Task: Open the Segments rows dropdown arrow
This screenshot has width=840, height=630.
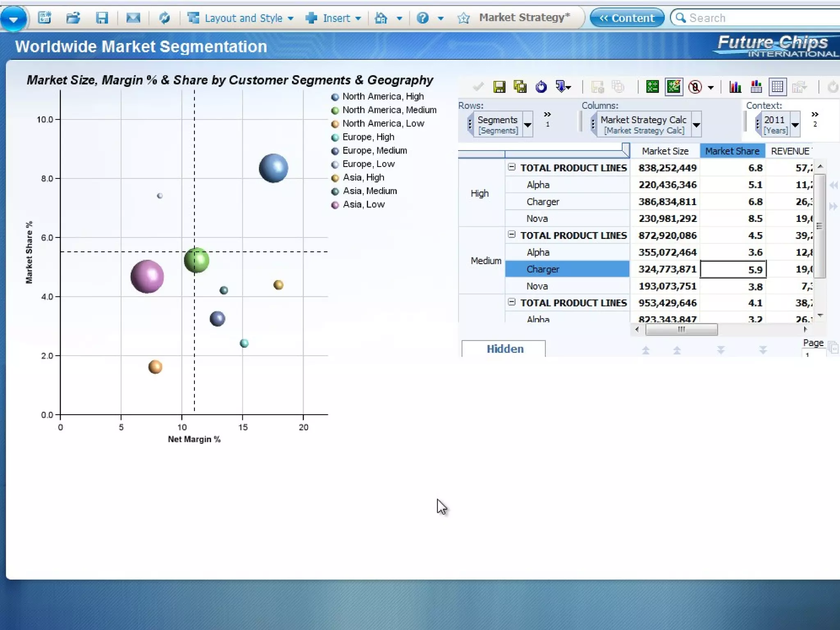Action: 528,125
